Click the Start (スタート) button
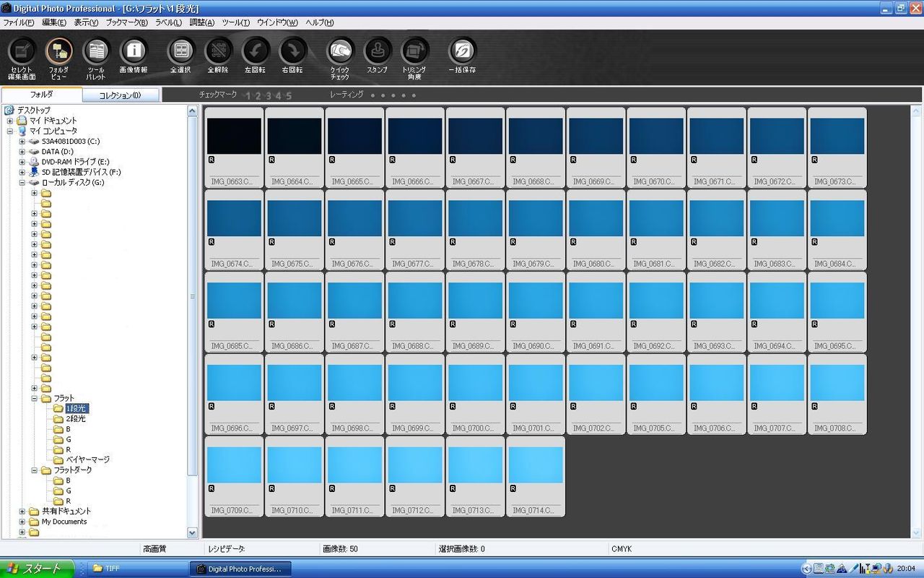 [x=38, y=569]
